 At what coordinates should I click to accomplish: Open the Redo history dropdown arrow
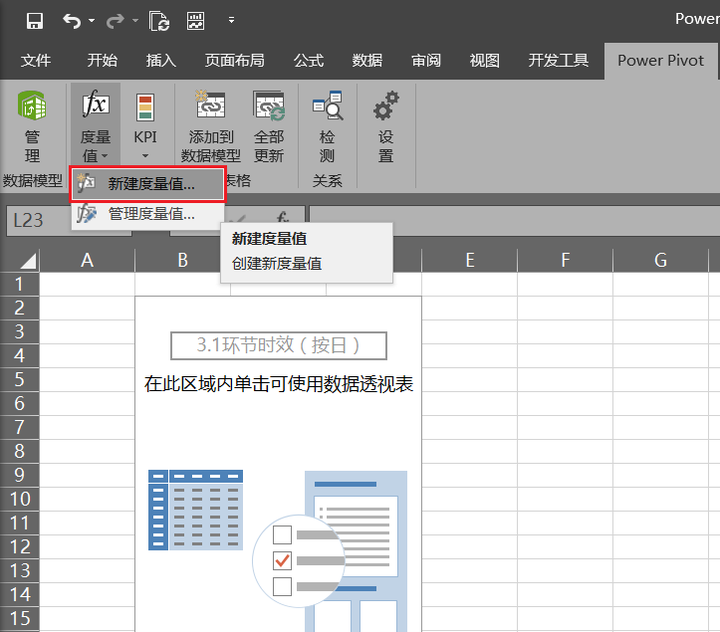(x=135, y=20)
